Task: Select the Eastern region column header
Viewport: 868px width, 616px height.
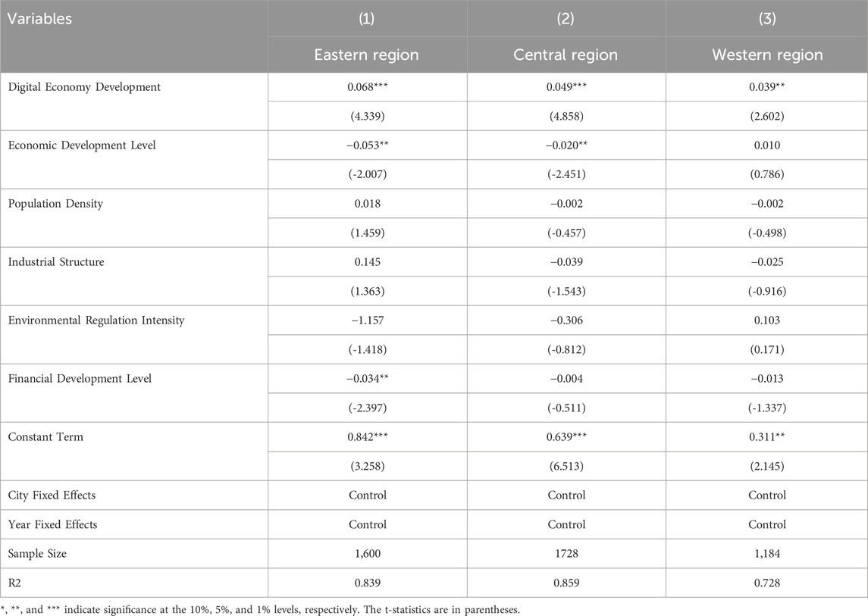Action: [368, 55]
